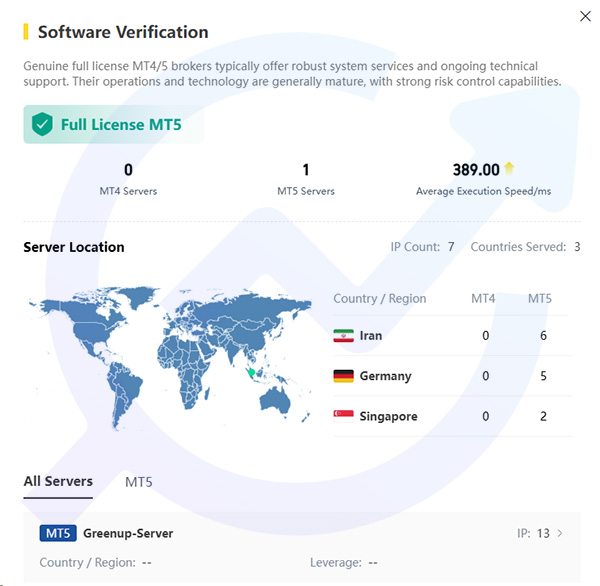
Task: Click the MT4 column header
Action: [483, 299]
